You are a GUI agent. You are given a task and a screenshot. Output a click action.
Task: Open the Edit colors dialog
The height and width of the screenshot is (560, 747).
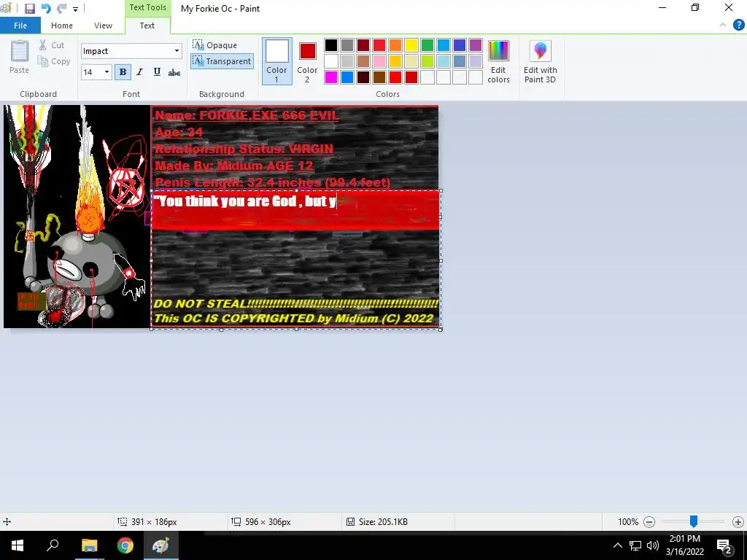click(498, 61)
